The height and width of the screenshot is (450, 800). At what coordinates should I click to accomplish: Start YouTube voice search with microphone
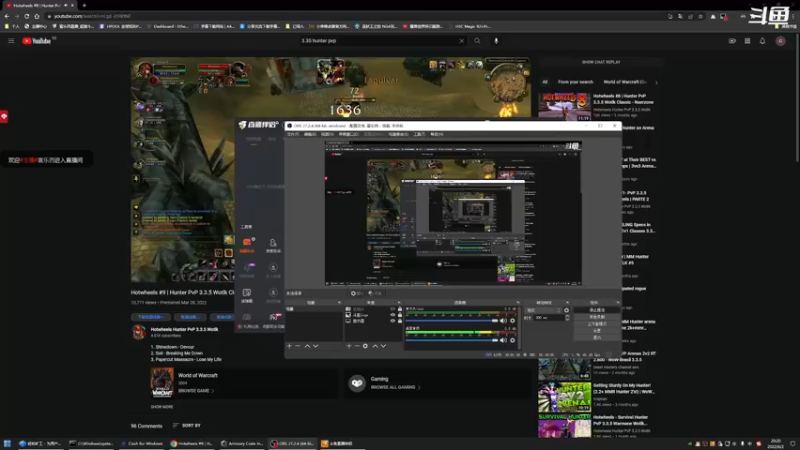(x=496, y=41)
